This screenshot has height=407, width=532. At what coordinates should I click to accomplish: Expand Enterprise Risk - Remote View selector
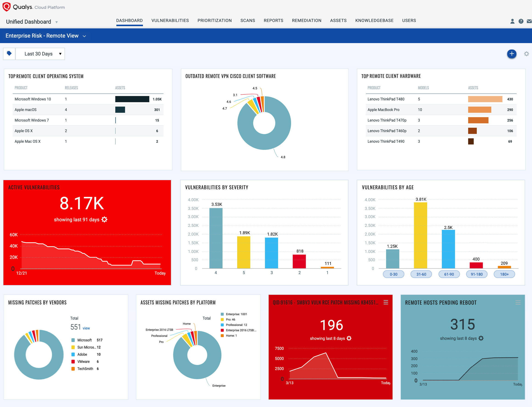pyautogui.click(x=84, y=36)
